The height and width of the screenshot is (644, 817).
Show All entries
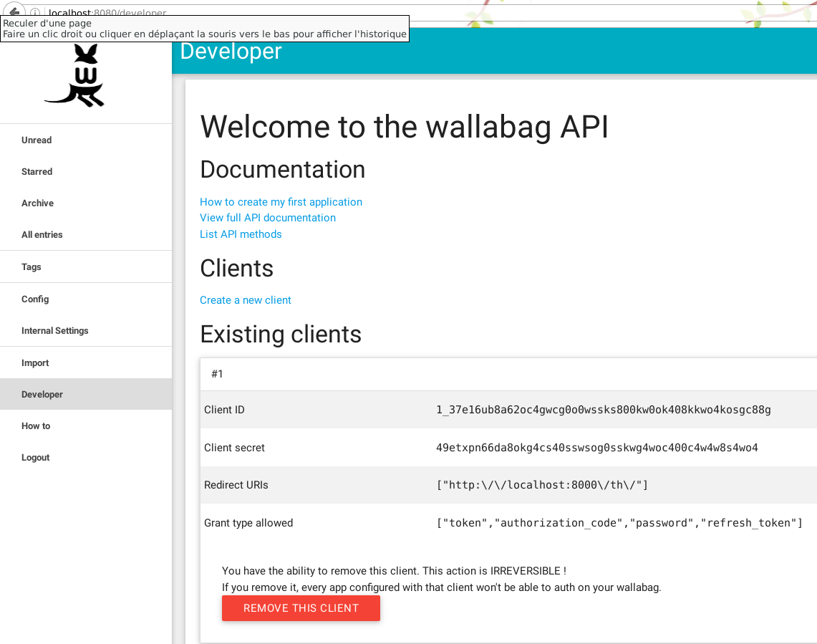[42, 234]
